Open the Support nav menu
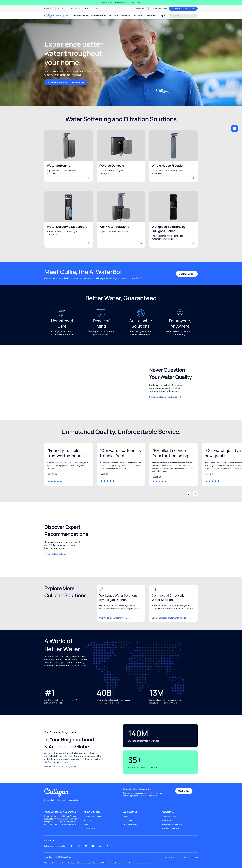This screenshot has height=868, width=242. (x=162, y=15)
